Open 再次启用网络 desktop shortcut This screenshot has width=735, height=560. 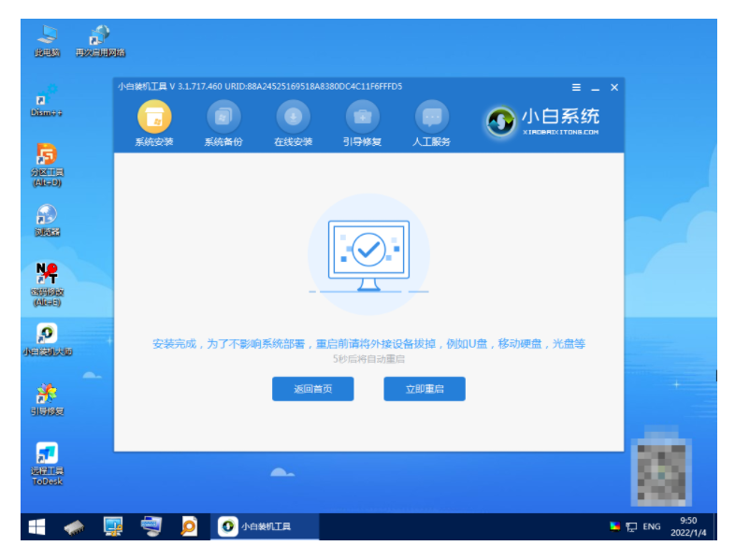[100, 39]
